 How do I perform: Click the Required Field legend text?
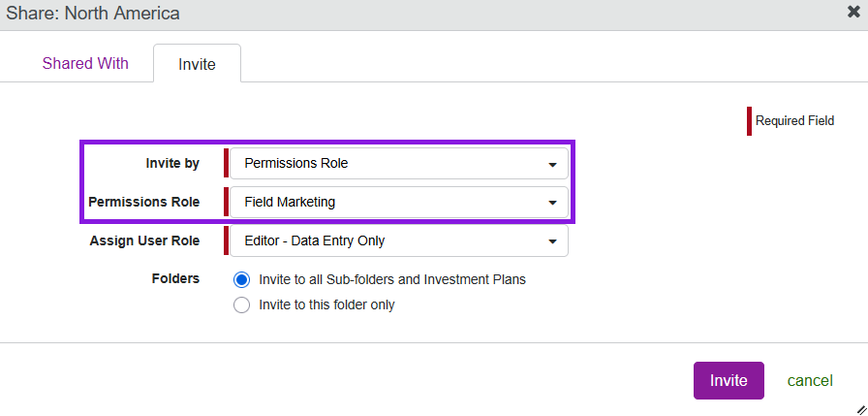(794, 121)
